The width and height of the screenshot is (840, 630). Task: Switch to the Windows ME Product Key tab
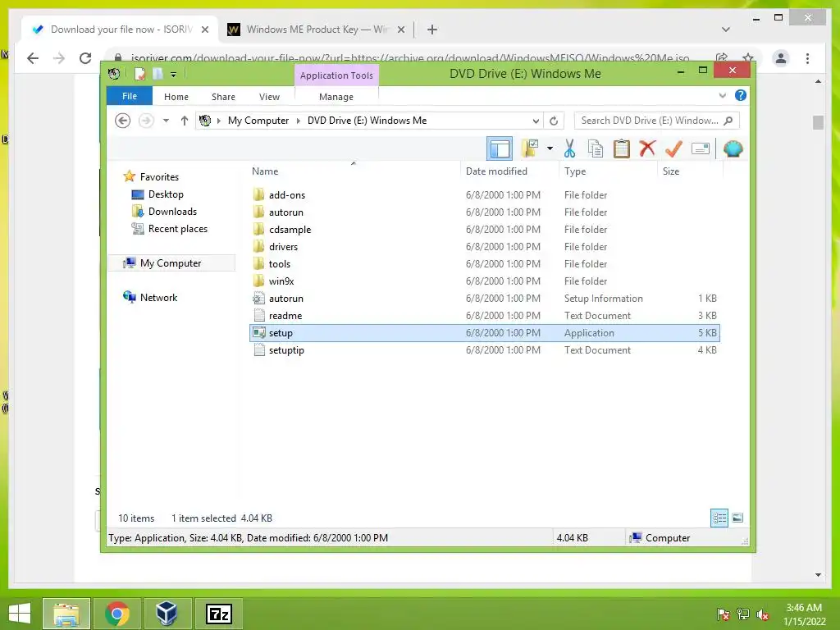click(x=316, y=30)
